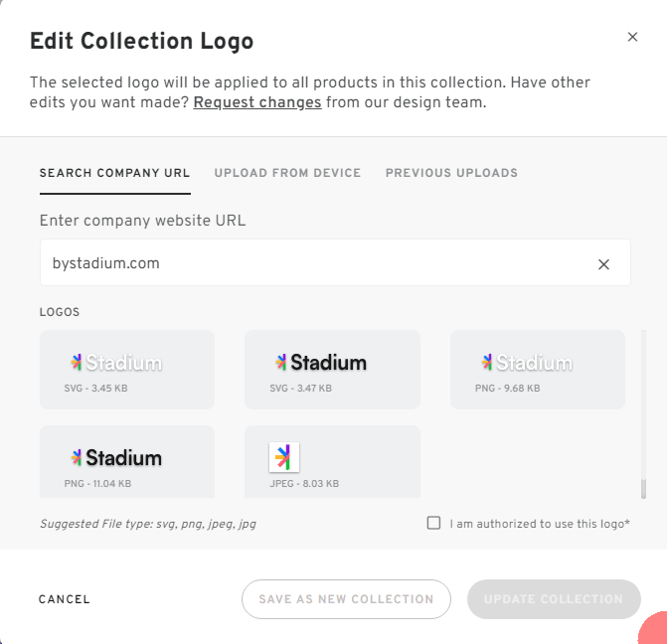This screenshot has height=644, width=667.
Task: Switch to Search Company URL tab
Action: [x=115, y=173]
